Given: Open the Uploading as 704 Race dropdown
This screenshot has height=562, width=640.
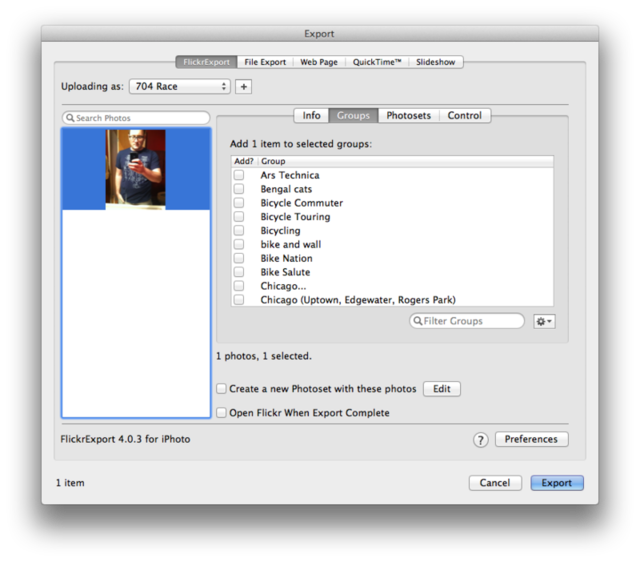Looking at the screenshot, I should [x=180, y=87].
